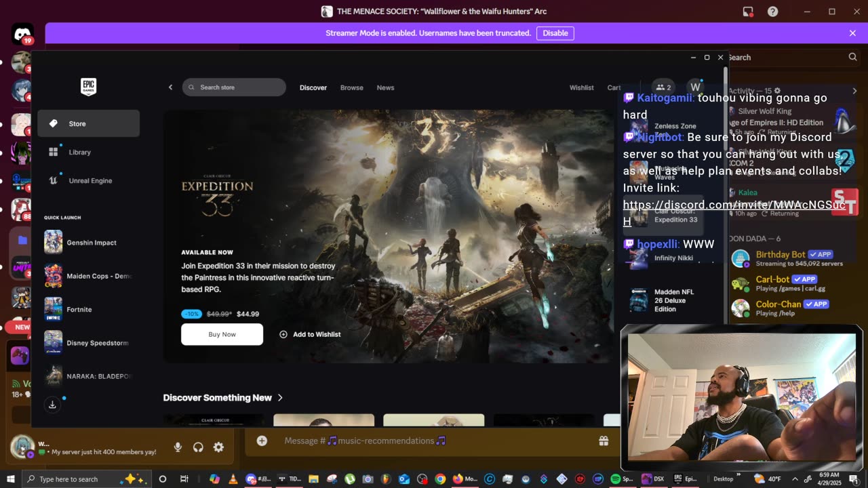Open Discord gift icon in message bar

tap(604, 441)
